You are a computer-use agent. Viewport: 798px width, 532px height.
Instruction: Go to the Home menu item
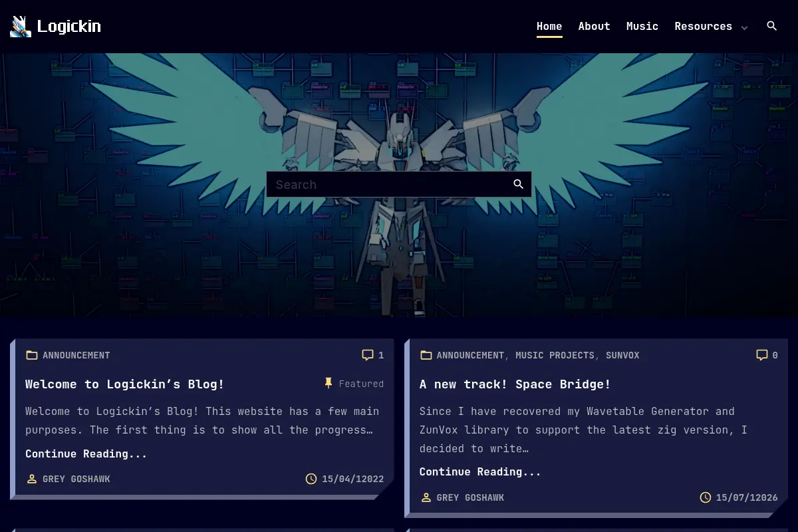point(549,27)
